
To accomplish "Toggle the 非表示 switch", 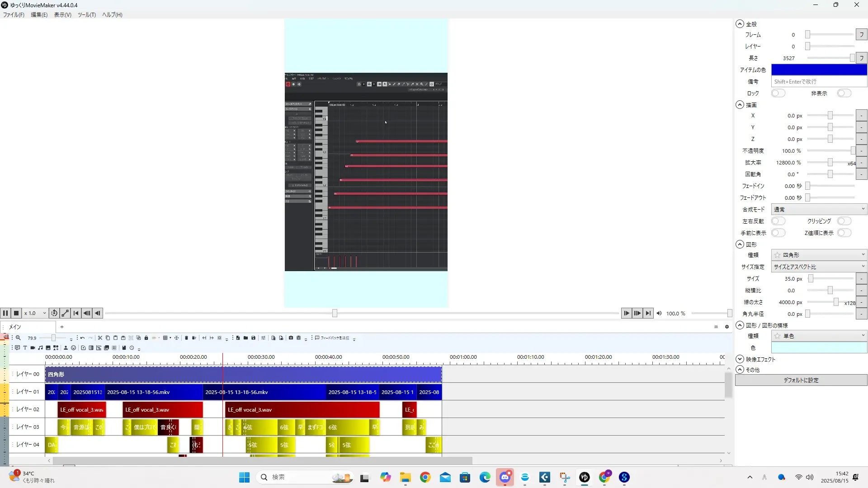I will pos(844,93).
